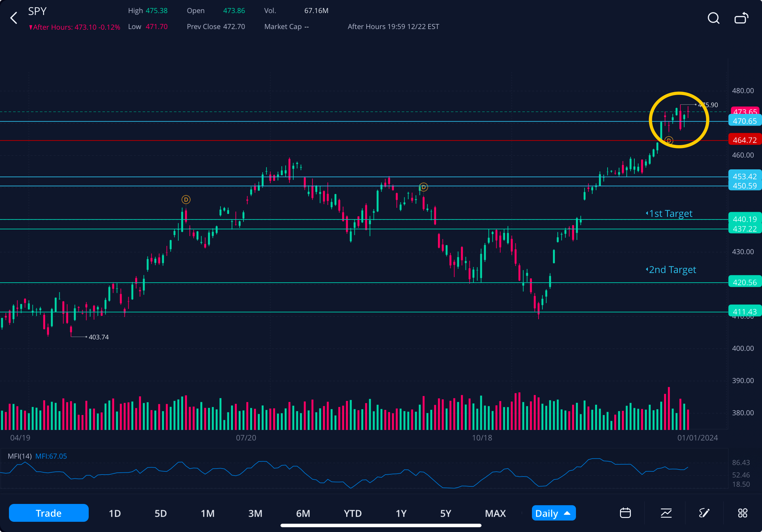Select the 453.42 price level label
Screen dimensions: 762x532
pyautogui.click(x=745, y=176)
